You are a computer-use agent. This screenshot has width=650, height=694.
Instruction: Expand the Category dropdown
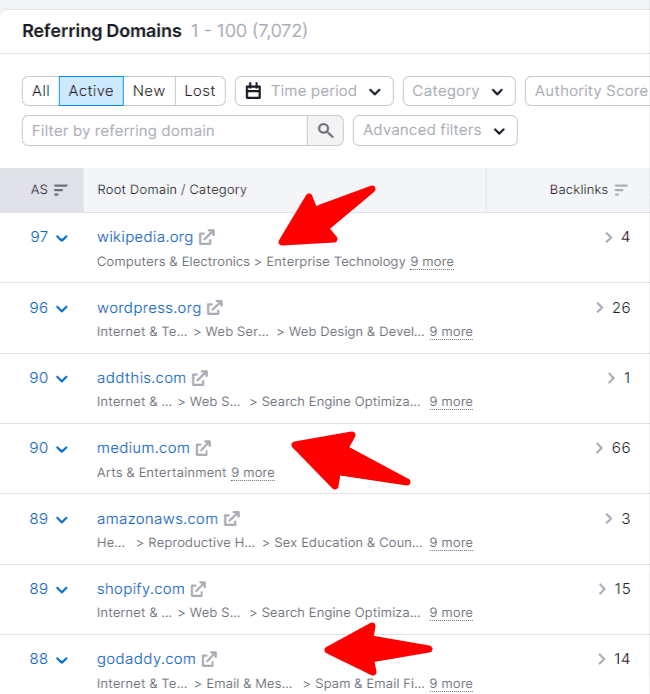coord(459,91)
